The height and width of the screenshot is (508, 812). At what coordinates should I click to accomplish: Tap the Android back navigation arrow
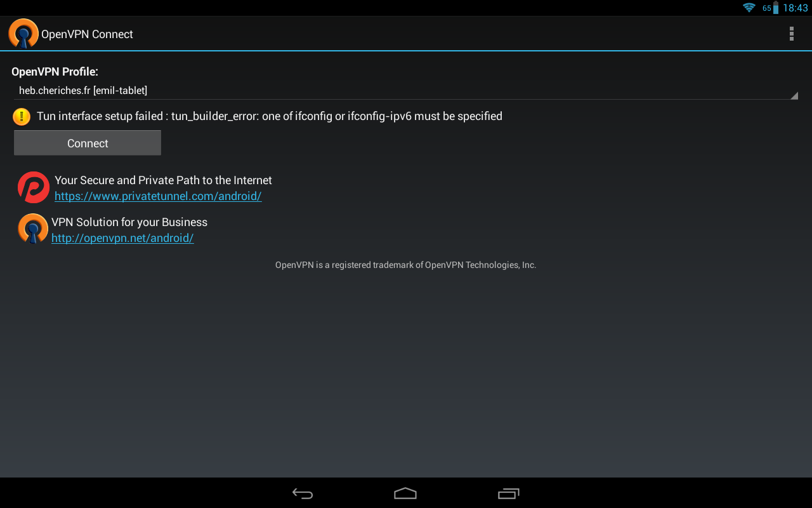tap(303, 493)
